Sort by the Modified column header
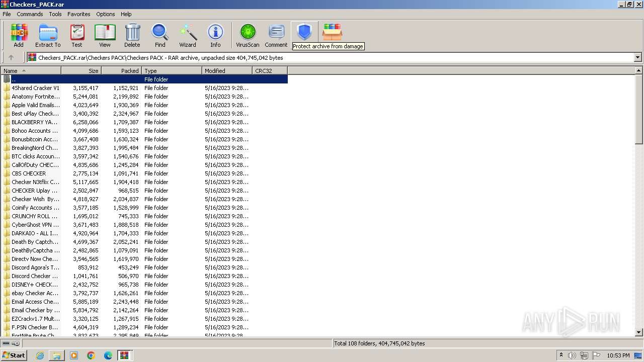The image size is (644, 362). click(227, 71)
